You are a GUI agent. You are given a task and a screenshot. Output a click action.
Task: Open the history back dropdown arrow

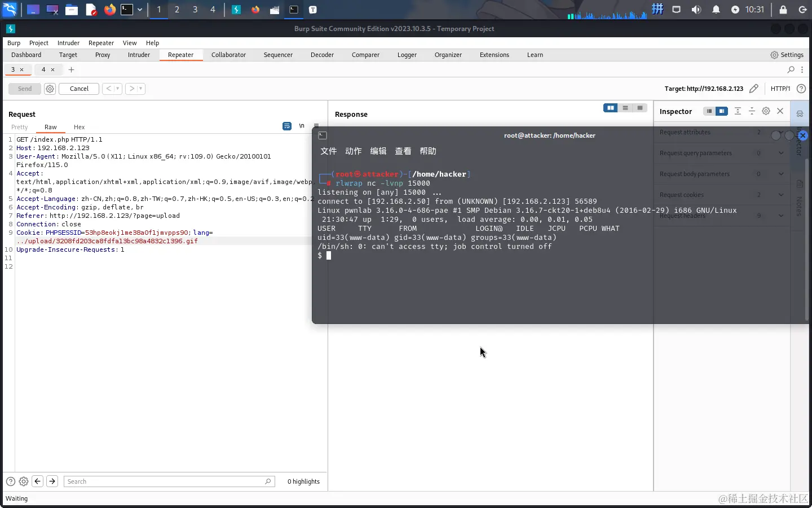point(117,89)
